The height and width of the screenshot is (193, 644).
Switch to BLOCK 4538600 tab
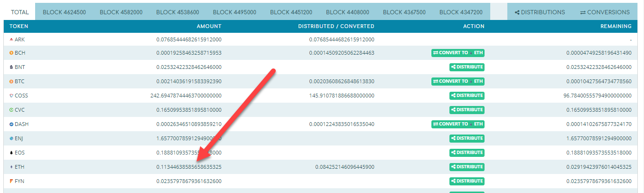coord(177,12)
